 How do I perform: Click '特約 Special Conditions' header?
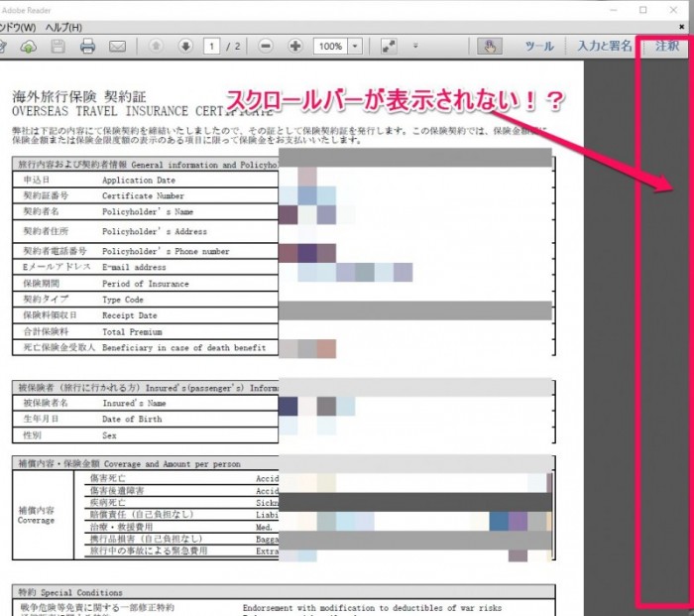tap(70, 592)
